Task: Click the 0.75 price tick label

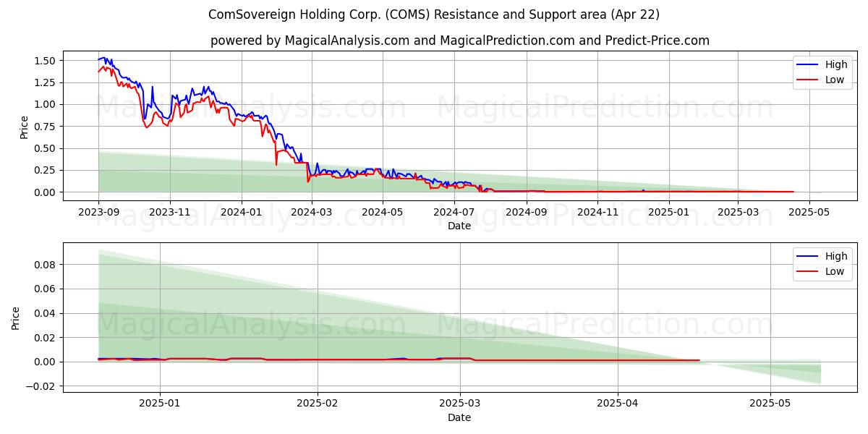Action: click(x=46, y=127)
